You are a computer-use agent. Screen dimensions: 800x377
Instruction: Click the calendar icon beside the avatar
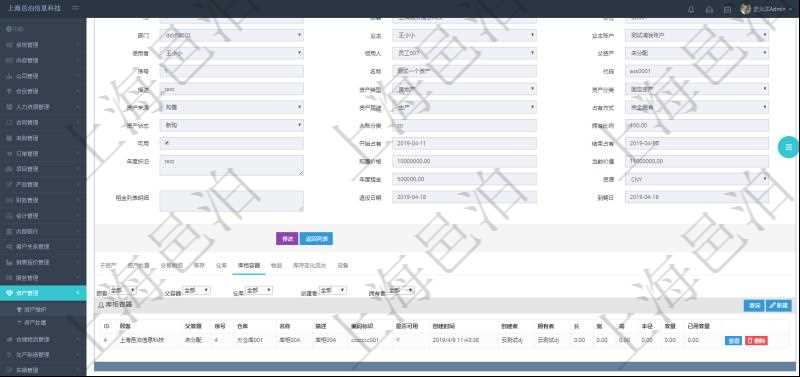pos(727,9)
